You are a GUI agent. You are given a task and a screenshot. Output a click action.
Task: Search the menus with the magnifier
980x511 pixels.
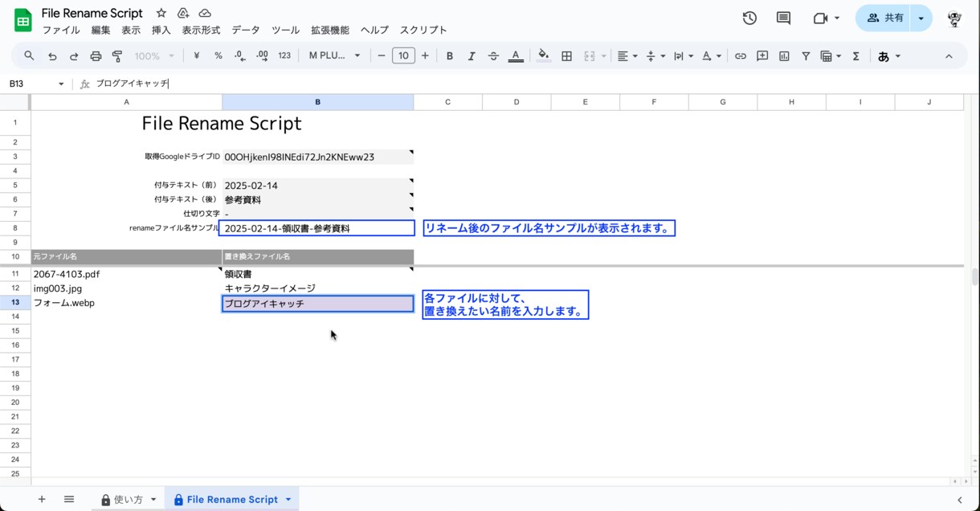tap(29, 55)
